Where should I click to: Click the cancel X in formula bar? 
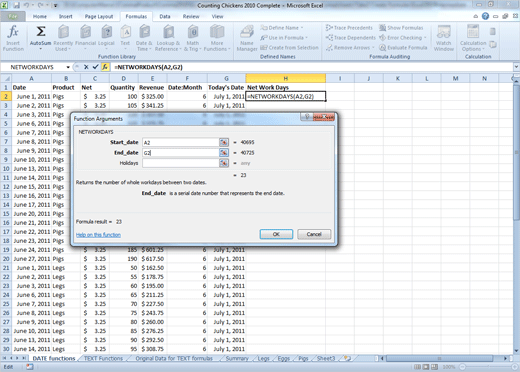(x=86, y=67)
